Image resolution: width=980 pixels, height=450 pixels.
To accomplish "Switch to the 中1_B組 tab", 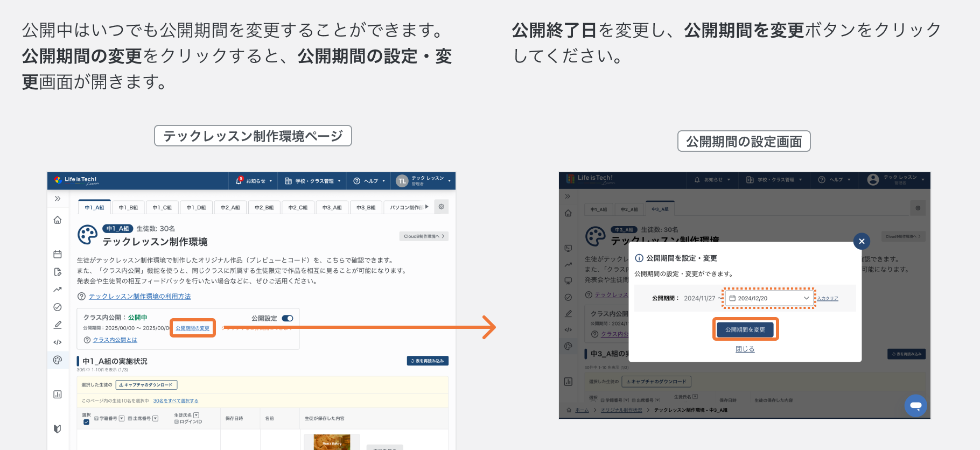I will [128, 207].
